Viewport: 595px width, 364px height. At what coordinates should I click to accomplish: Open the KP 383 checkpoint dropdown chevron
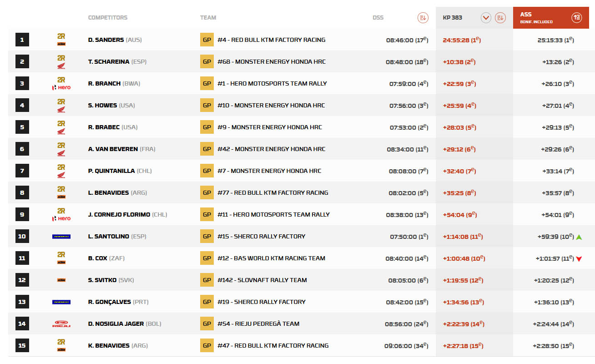pos(486,18)
